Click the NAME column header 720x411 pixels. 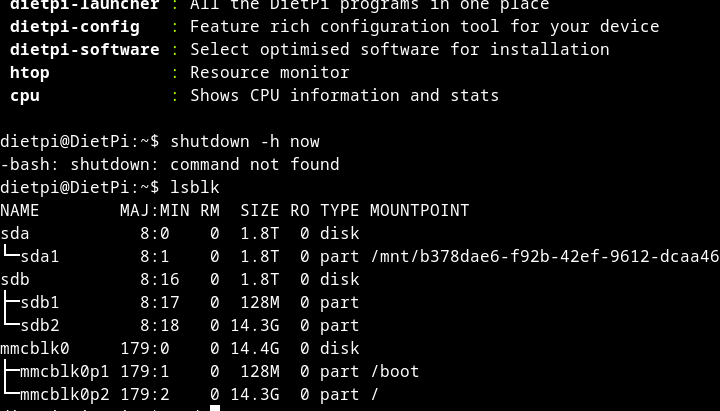(20, 210)
